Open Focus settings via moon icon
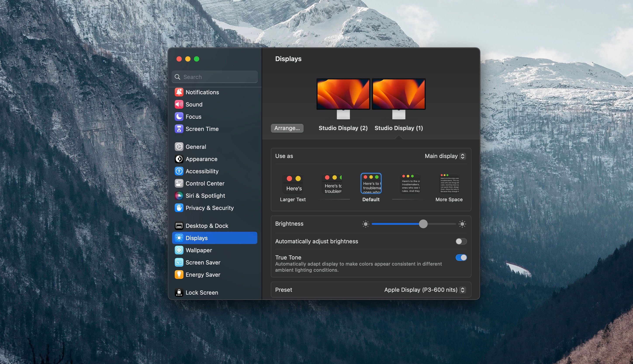 (179, 117)
